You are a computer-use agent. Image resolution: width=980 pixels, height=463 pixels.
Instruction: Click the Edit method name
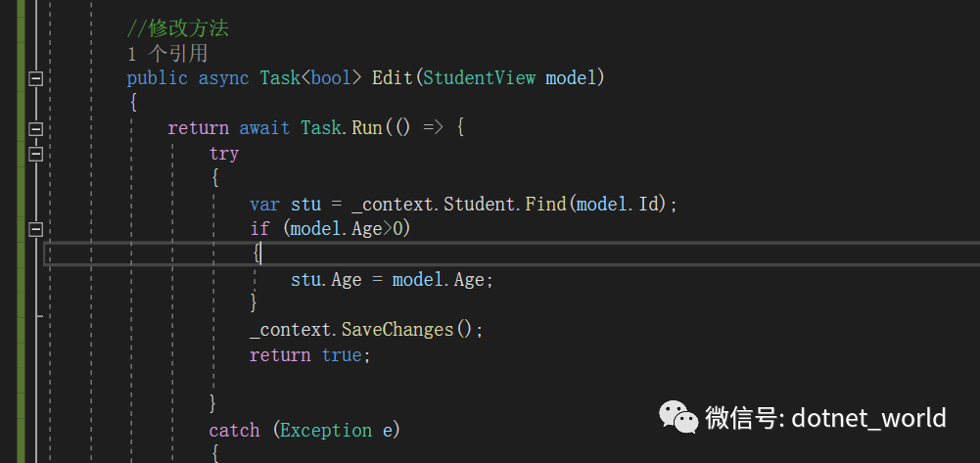[x=392, y=78]
